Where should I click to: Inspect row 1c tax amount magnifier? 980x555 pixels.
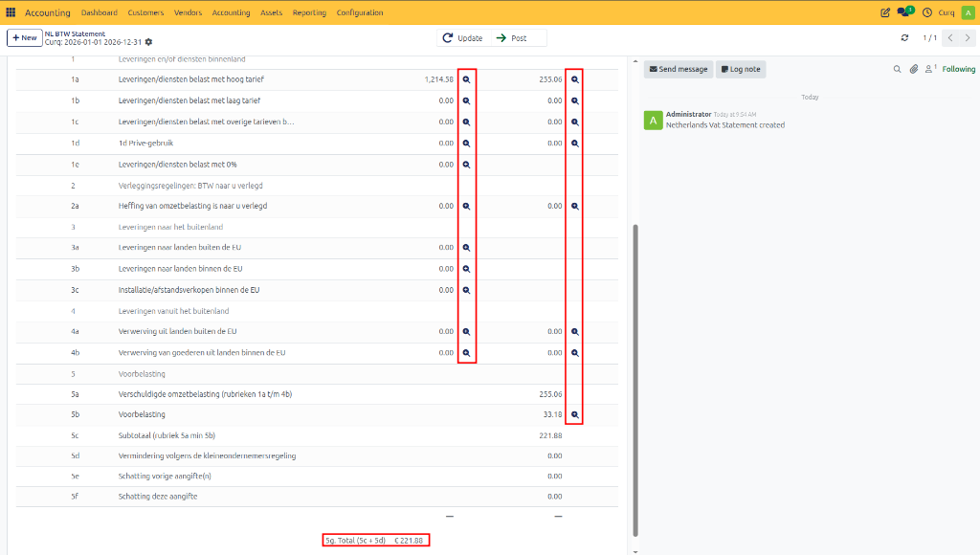click(575, 122)
